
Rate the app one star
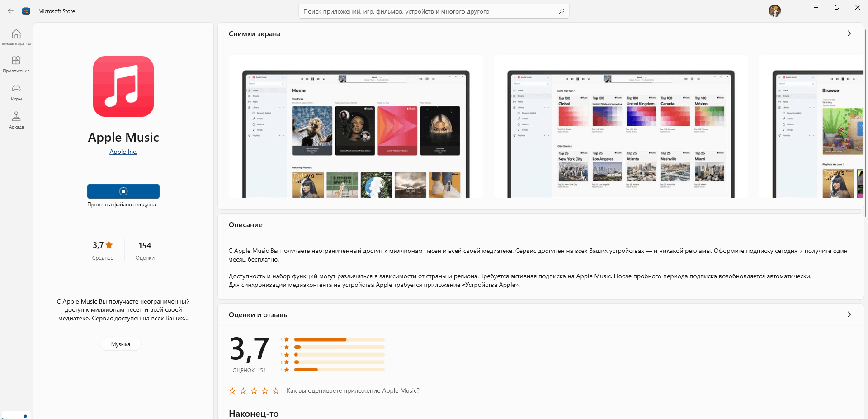click(x=232, y=391)
